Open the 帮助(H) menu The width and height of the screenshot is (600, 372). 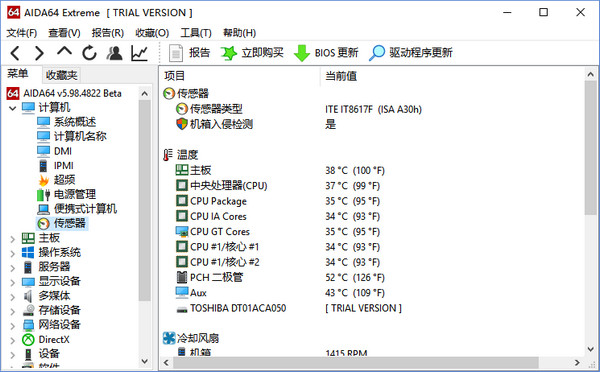click(240, 33)
